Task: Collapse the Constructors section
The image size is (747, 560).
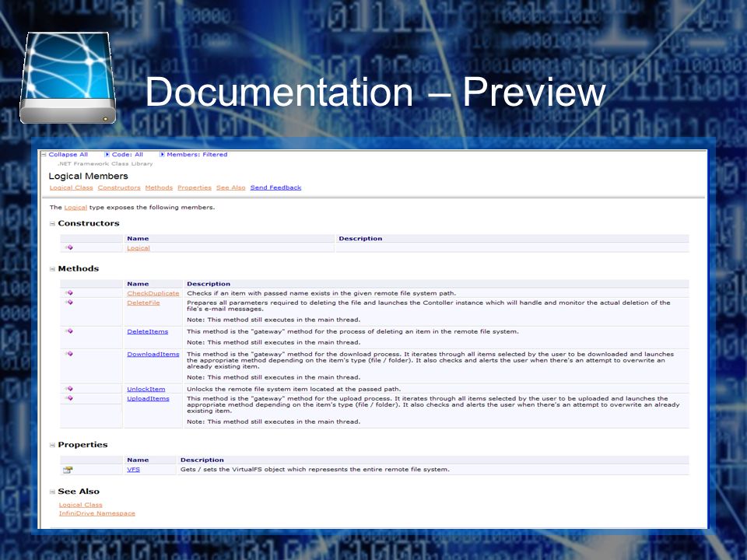Action: pyautogui.click(x=52, y=223)
